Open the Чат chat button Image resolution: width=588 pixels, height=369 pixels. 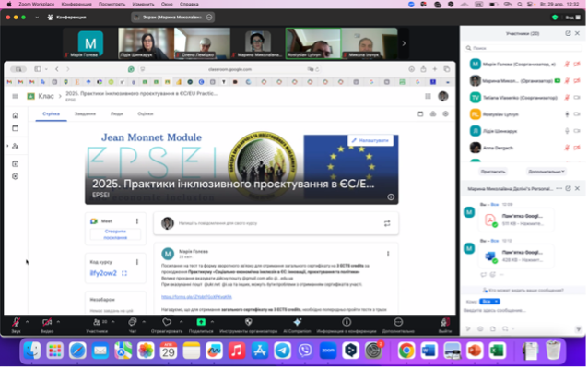133,325
